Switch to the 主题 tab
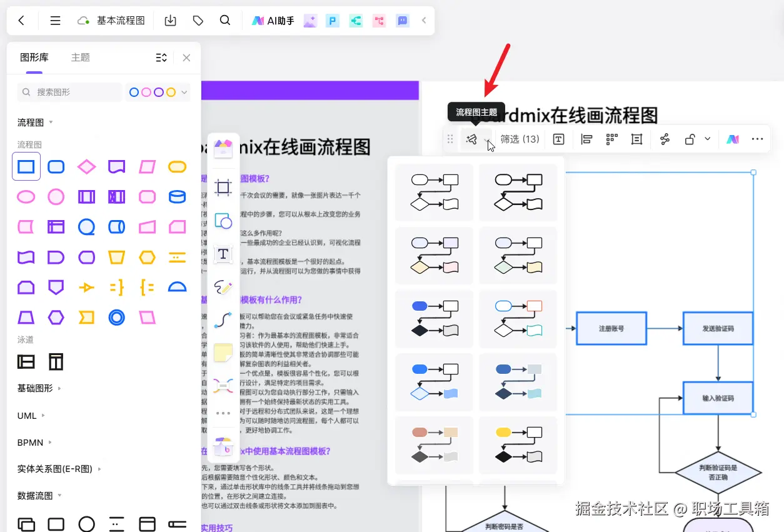784x532 pixels. point(81,58)
